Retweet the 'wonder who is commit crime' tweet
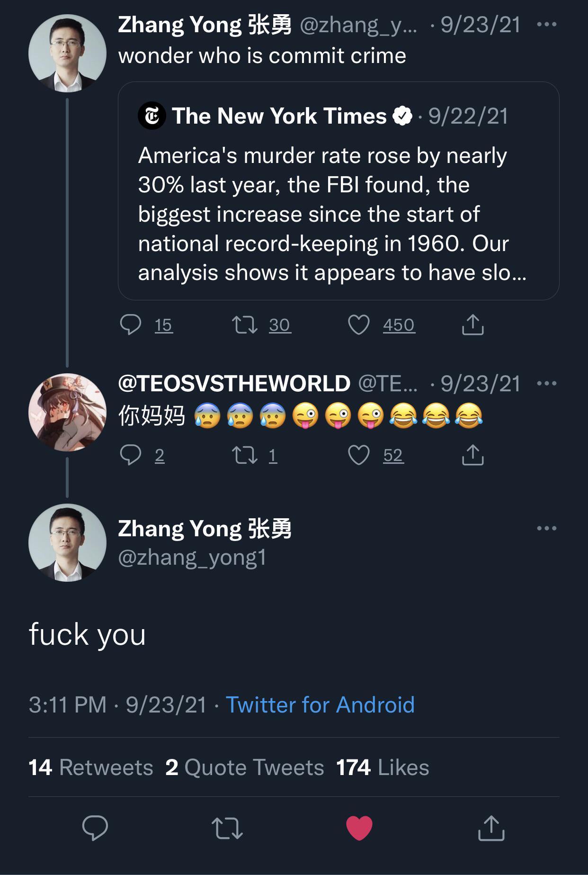 tap(245, 325)
